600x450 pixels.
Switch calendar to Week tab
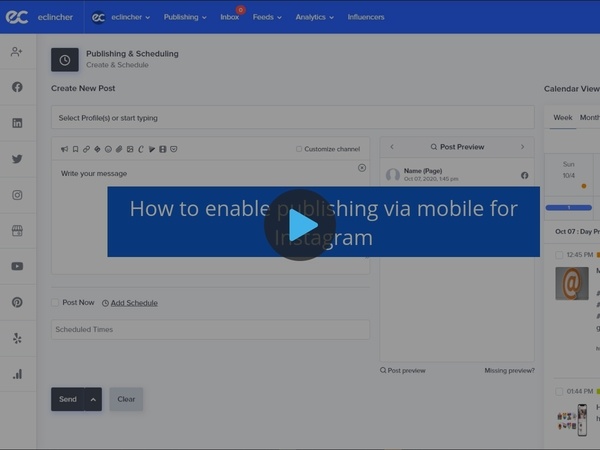point(562,118)
